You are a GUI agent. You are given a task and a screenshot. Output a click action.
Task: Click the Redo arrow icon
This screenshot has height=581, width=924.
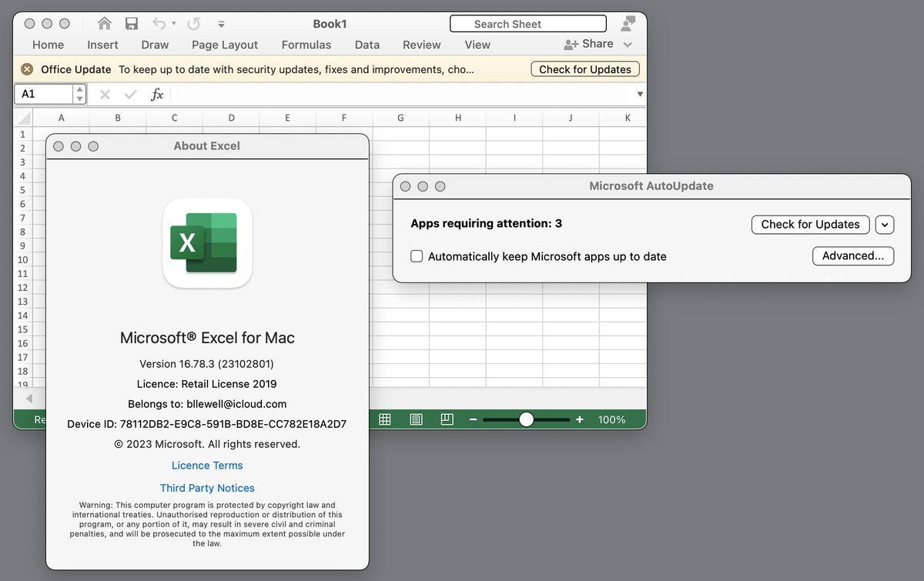[194, 24]
